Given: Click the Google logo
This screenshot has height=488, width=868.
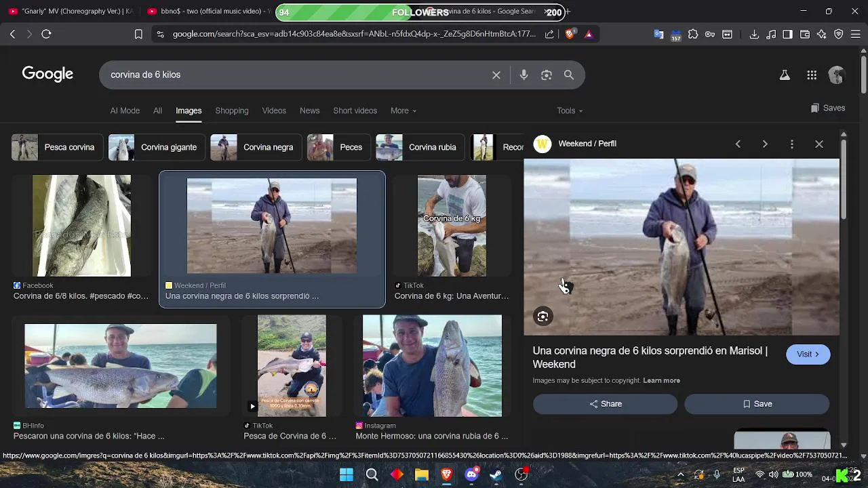Looking at the screenshot, I should [x=47, y=74].
